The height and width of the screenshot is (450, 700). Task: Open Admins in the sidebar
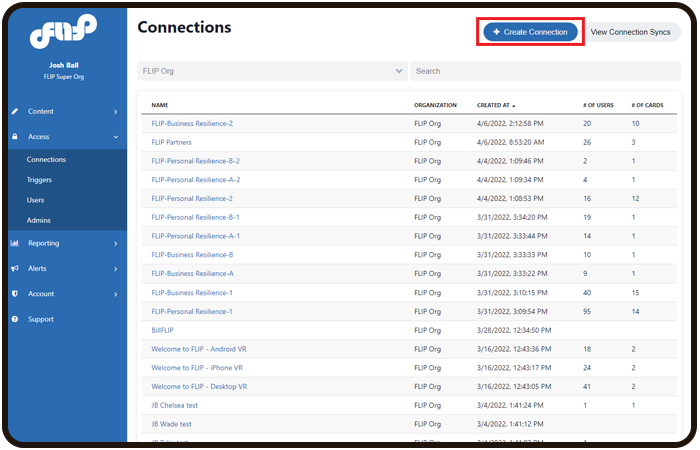39,220
